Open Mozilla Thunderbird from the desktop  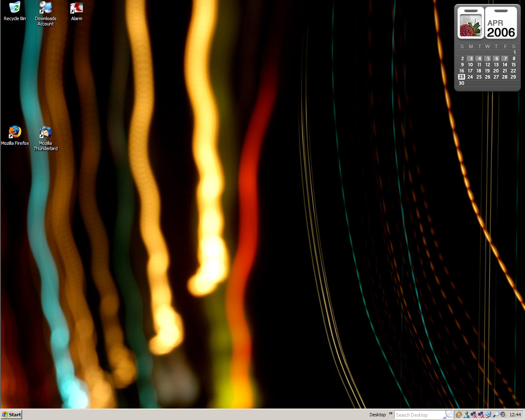click(46, 132)
